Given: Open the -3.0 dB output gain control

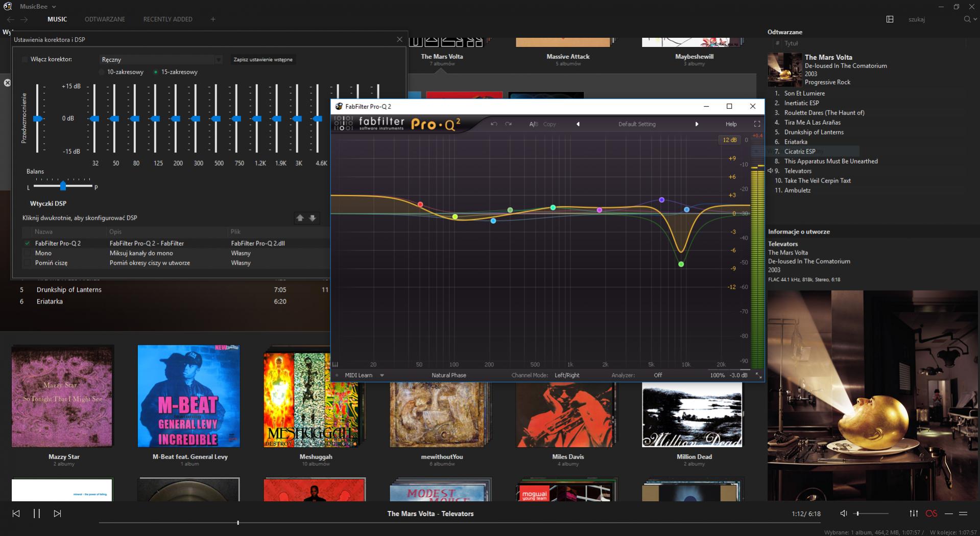Looking at the screenshot, I should [x=738, y=376].
